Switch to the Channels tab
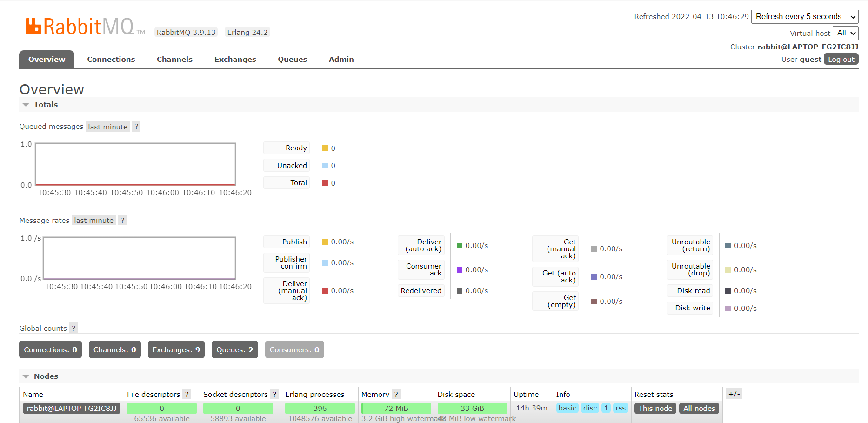The image size is (868, 423). (174, 60)
